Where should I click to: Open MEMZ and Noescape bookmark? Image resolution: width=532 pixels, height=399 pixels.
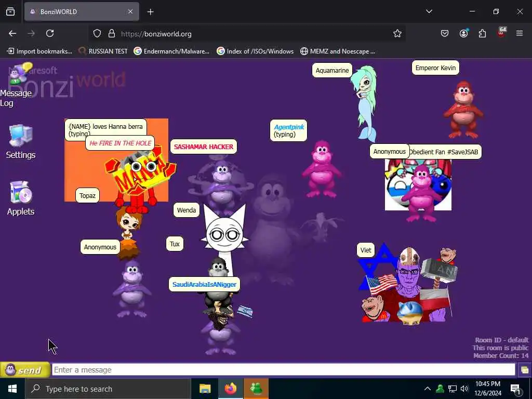coord(338,51)
